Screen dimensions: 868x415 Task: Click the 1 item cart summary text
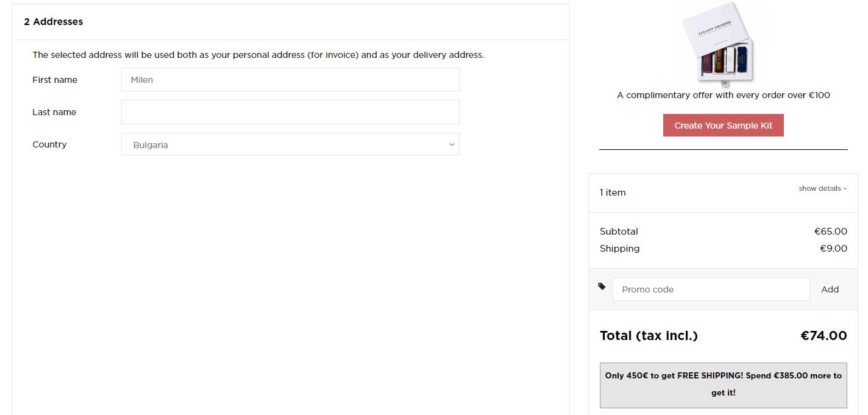(x=613, y=193)
